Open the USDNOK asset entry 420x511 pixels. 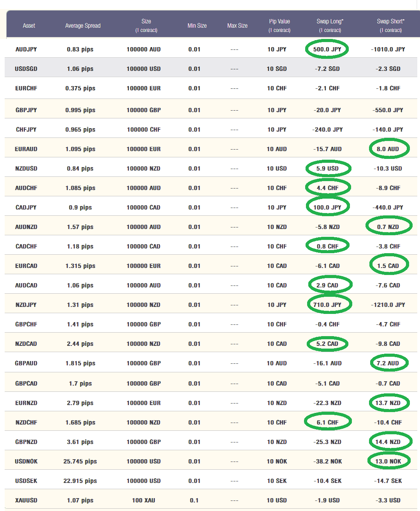click(x=26, y=462)
